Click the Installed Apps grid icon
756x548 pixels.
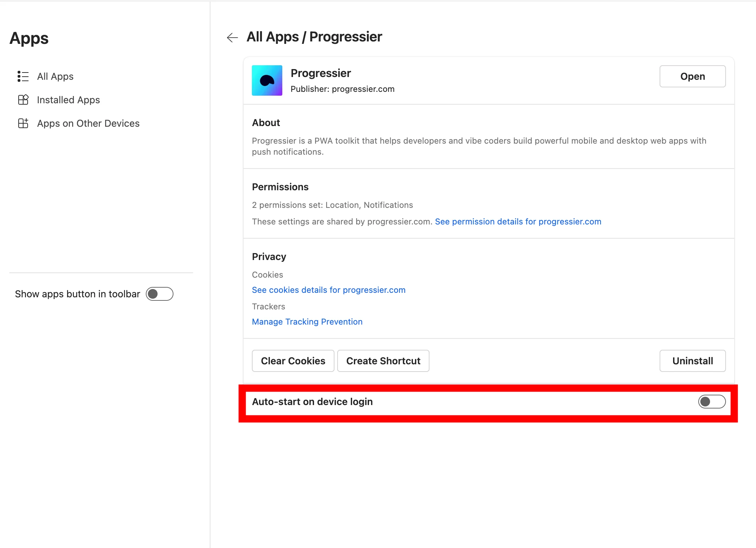(23, 100)
